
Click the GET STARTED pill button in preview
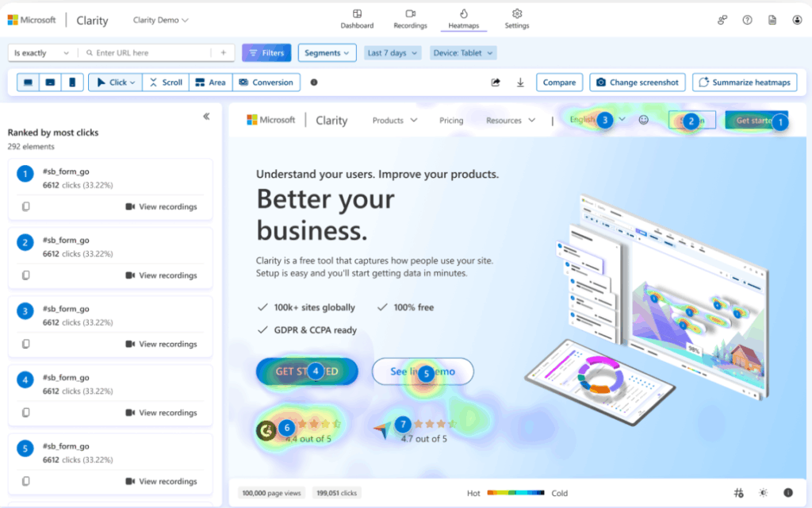pos(307,371)
